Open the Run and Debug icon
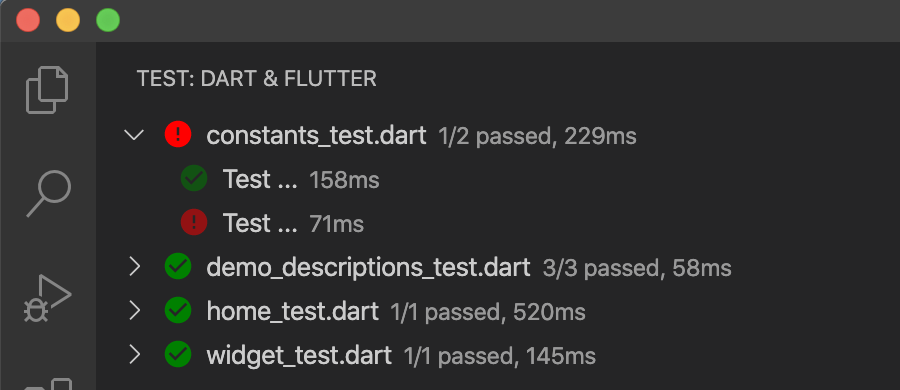The image size is (900, 390). pyautogui.click(x=47, y=298)
